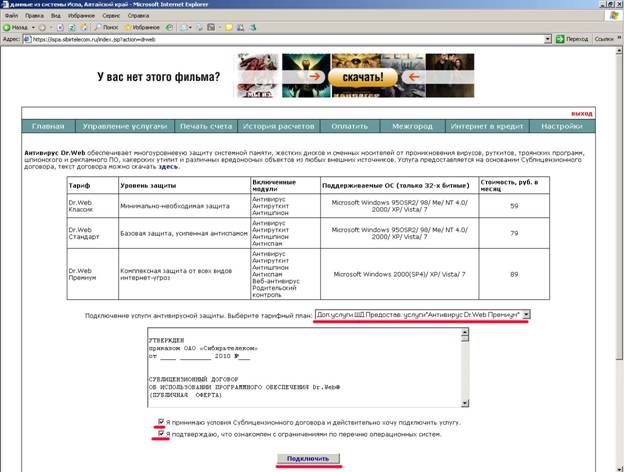Open the Mail icon dropdown arrow
This screenshot has height=472, width=624.
click(191, 27)
